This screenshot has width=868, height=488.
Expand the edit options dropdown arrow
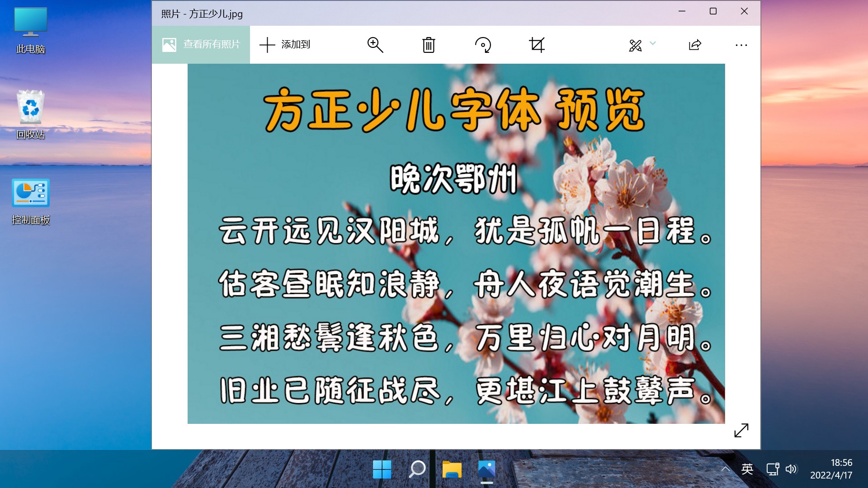(653, 43)
